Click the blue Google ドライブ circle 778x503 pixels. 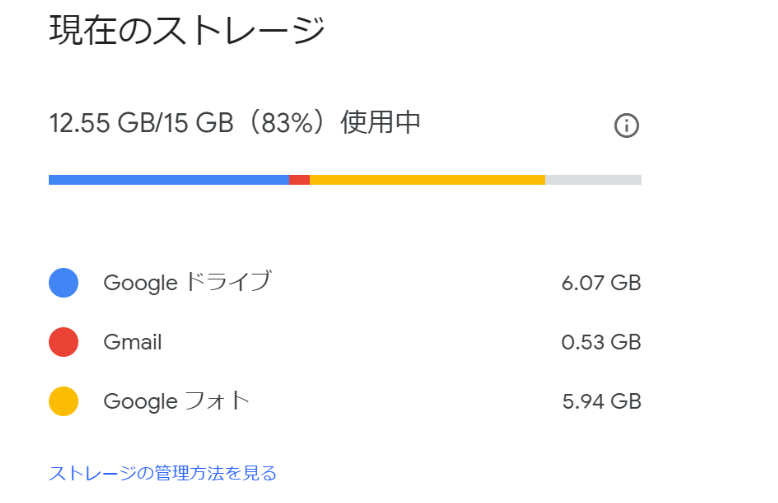tap(64, 283)
